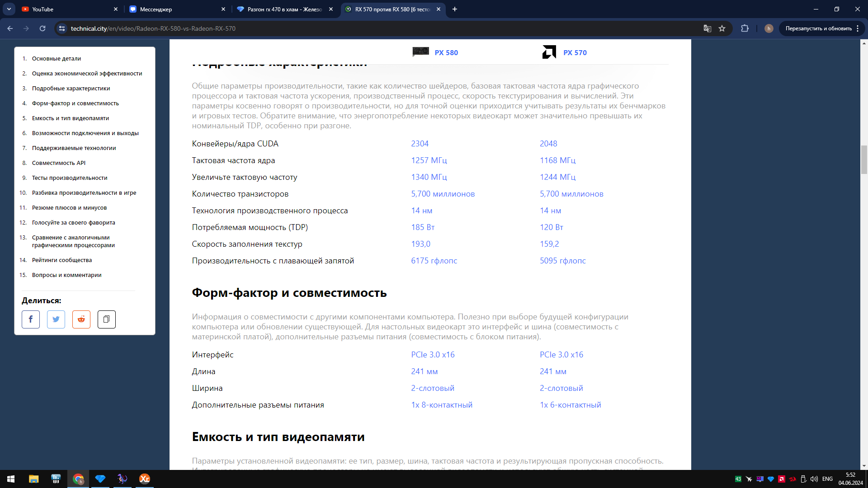Screen dimensions: 868x488
Task: Copy link icon in share box
Action: point(107,319)
